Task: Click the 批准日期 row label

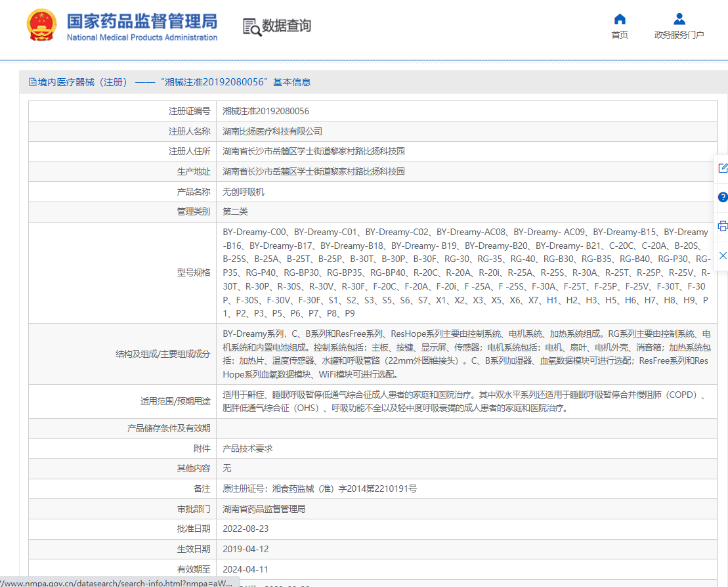Action: 194,529
